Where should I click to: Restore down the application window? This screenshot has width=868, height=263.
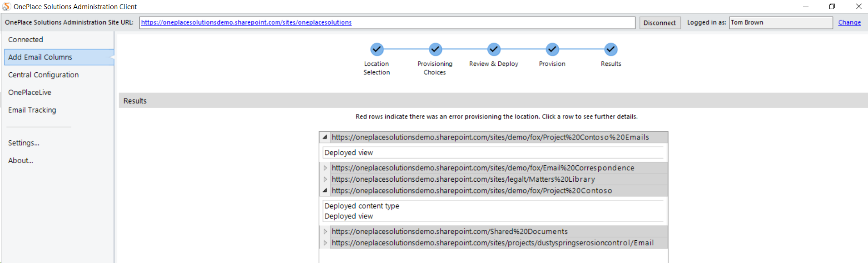[x=832, y=6]
